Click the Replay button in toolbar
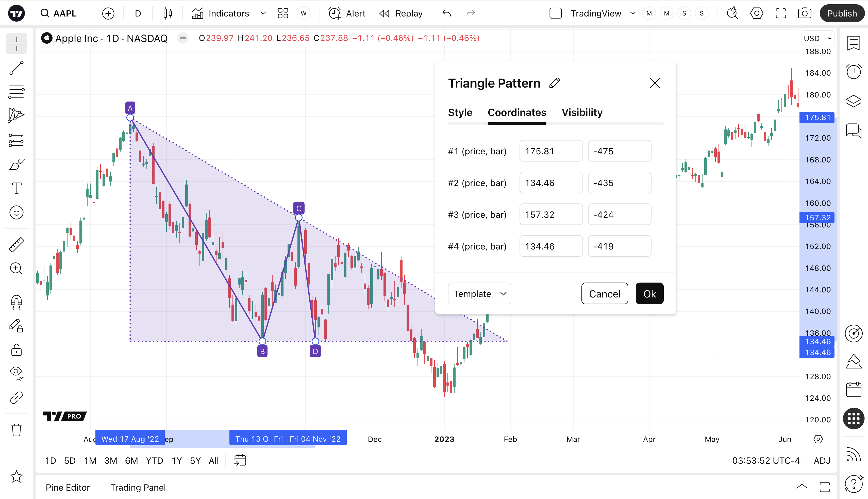Viewport: 868px width, 499px height. pos(401,13)
